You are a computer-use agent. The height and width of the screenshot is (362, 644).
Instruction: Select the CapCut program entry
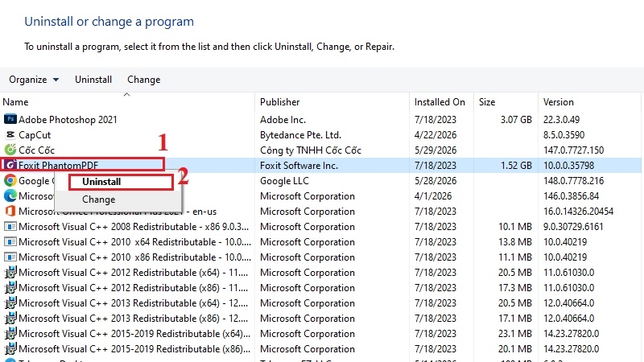[320, 134]
